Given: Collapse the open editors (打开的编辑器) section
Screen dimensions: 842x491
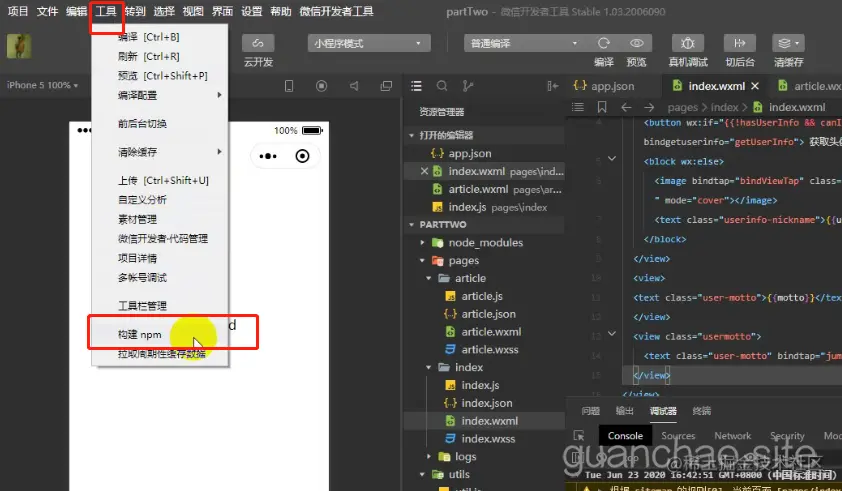Looking at the screenshot, I should [x=412, y=135].
